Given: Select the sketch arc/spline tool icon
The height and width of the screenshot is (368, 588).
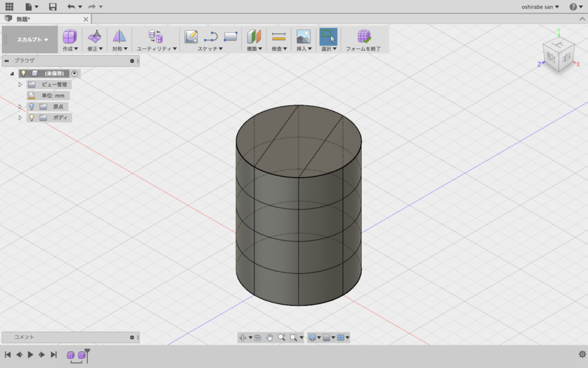Looking at the screenshot, I should click(211, 36).
